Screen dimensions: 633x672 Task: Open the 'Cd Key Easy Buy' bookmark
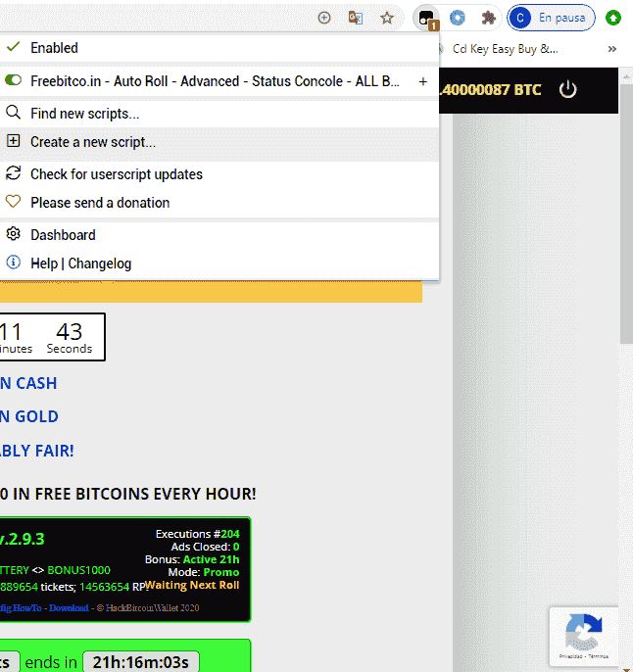[x=505, y=49]
